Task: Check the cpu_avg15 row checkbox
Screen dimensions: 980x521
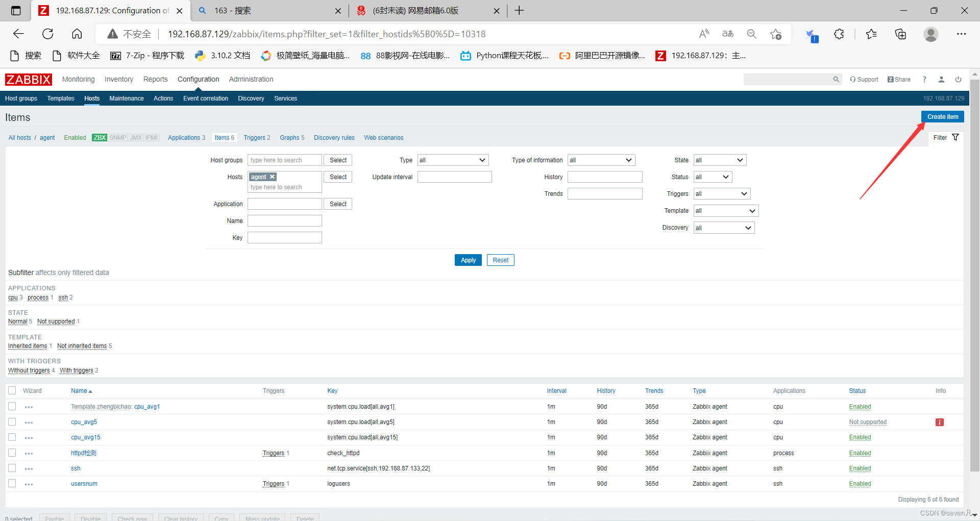Action: (x=12, y=437)
